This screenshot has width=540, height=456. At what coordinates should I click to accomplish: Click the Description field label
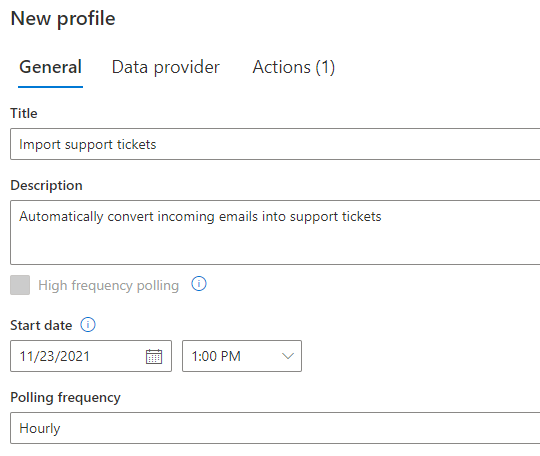click(x=46, y=186)
